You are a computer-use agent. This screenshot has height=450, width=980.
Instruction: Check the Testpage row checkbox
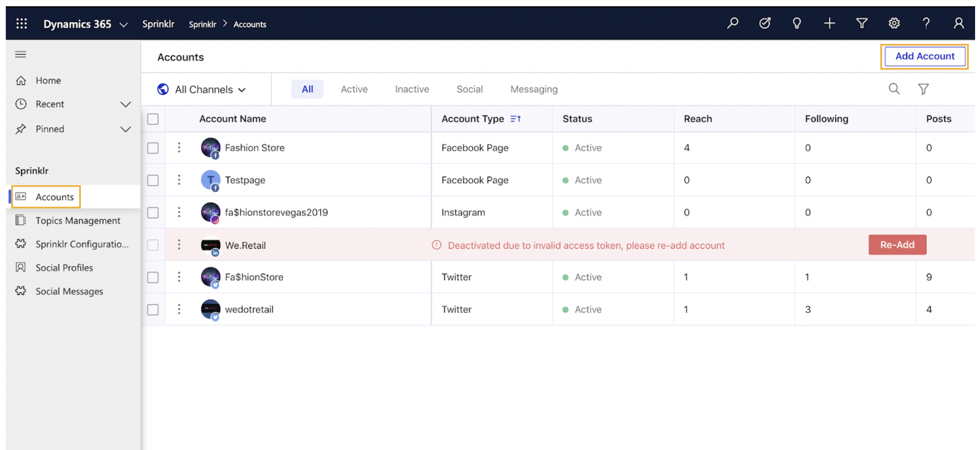coord(153,180)
